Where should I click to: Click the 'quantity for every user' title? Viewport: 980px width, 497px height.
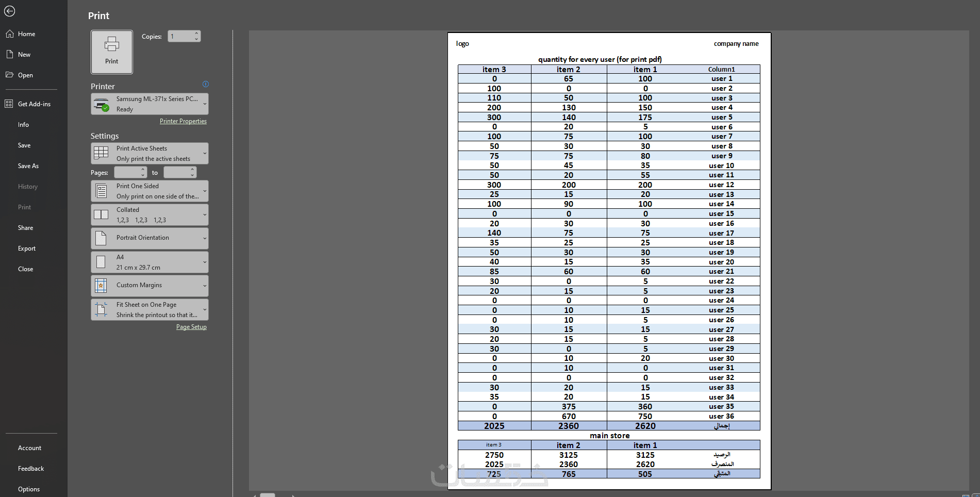(x=600, y=59)
